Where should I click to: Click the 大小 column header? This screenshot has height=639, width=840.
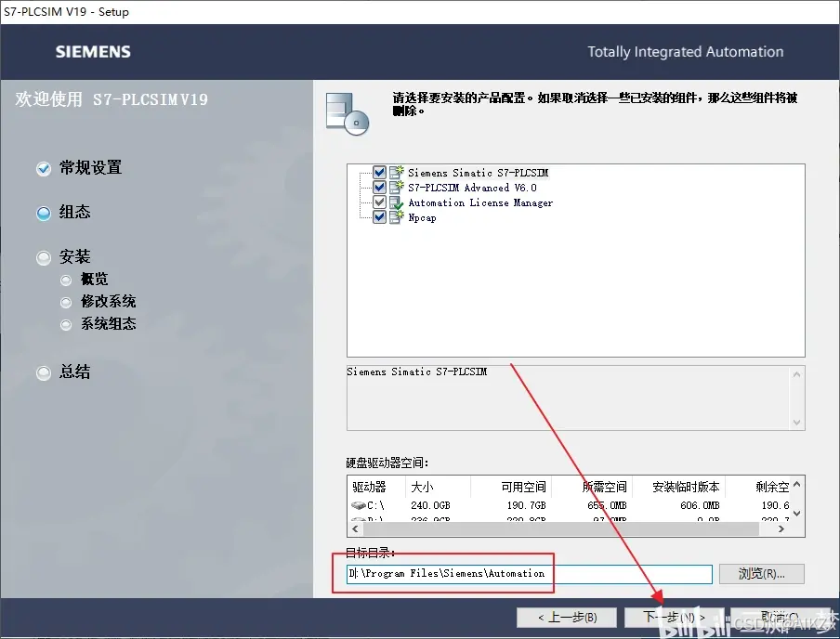pyautogui.click(x=438, y=487)
